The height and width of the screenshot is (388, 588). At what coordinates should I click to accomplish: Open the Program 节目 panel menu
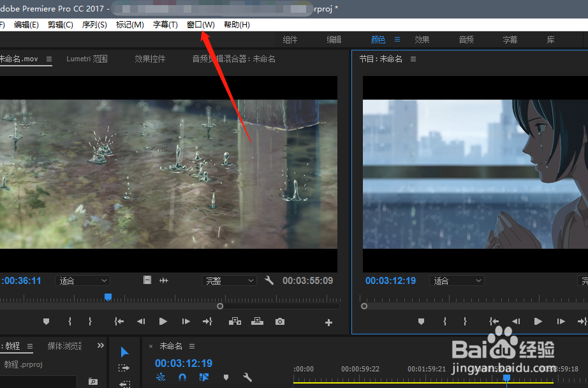413,59
